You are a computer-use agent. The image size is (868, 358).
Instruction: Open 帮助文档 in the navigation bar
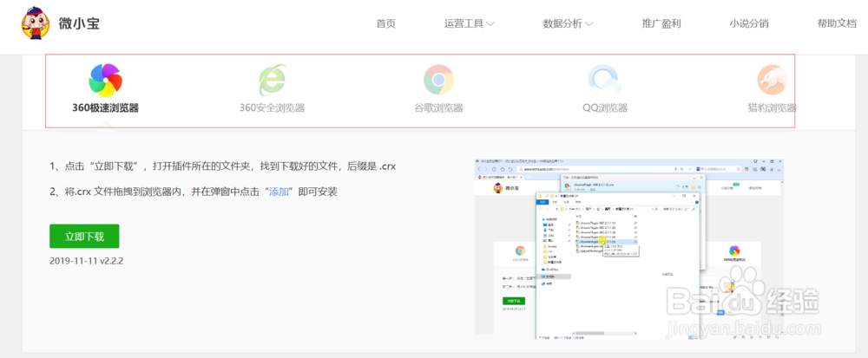tap(837, 23)
